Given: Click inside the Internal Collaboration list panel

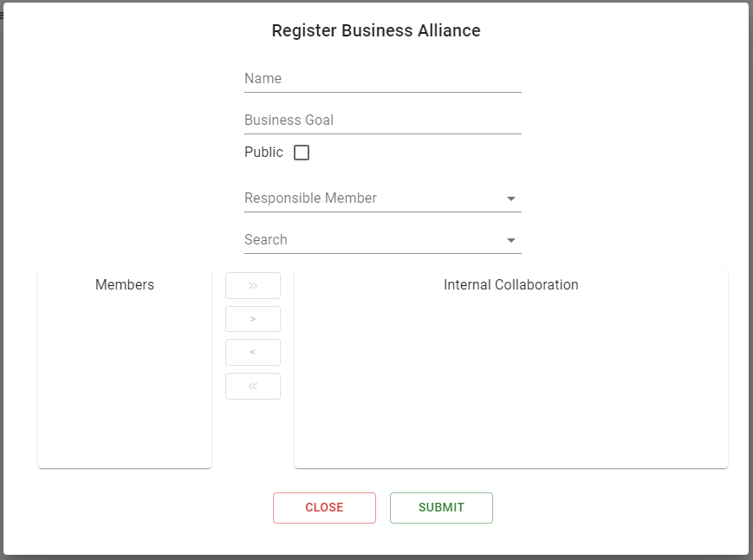Looking at the screenshot, I should [x=511, y=380].
